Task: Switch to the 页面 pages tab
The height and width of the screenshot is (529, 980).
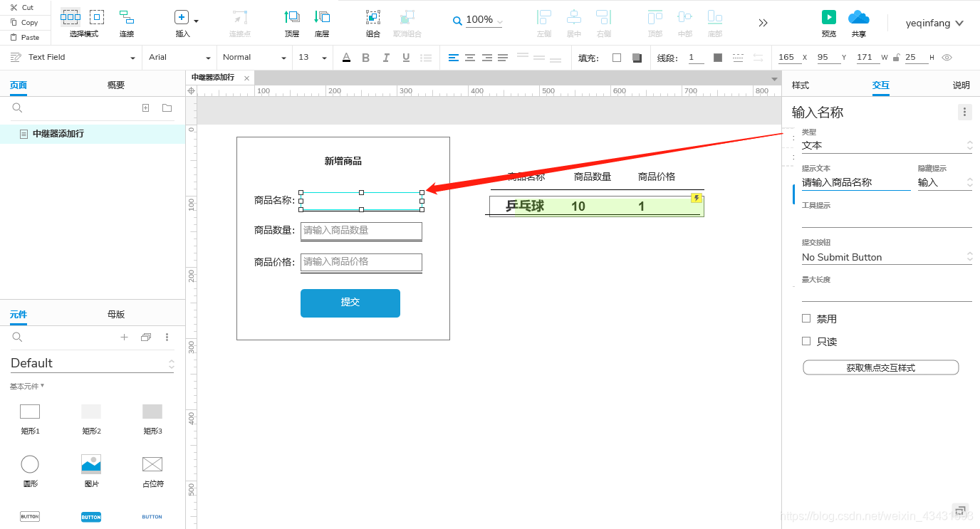Action: [x=19, y=85]
